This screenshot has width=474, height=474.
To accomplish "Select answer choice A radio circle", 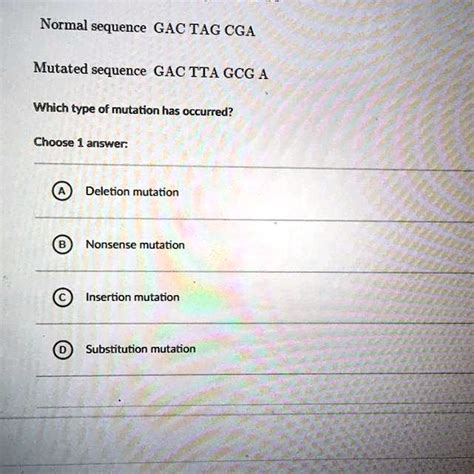I will click(x=62, y=192).
